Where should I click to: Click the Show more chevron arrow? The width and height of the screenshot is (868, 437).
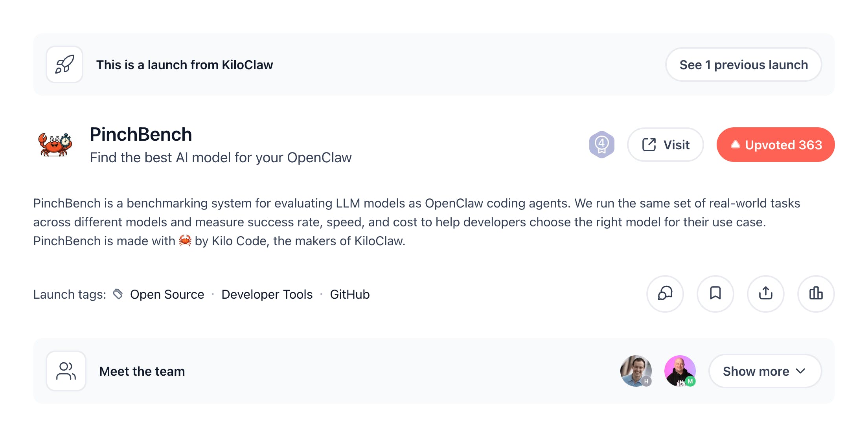[800, 371]
